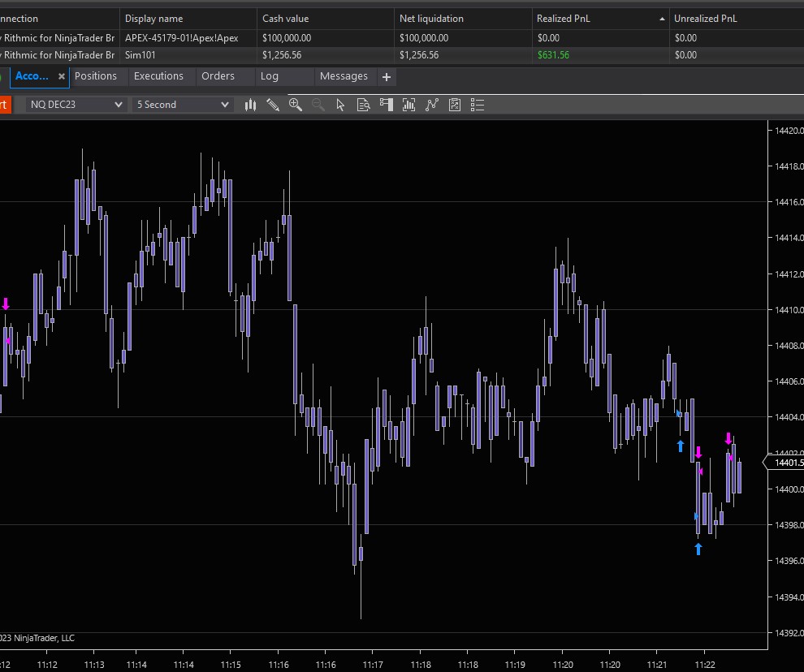Add a new tab with plus button
Viewport: 804px width, 672px height.
pyautogui.click(x=387, y=77)
